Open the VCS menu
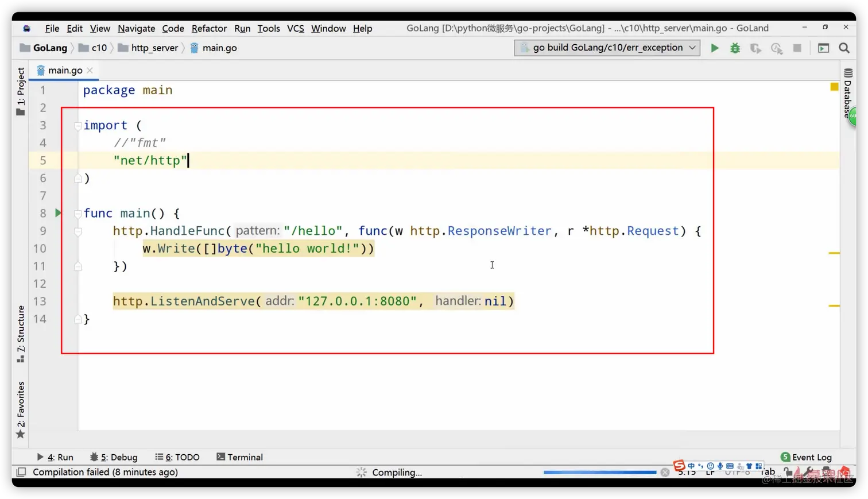868x499 pixels. click(296, 28)
